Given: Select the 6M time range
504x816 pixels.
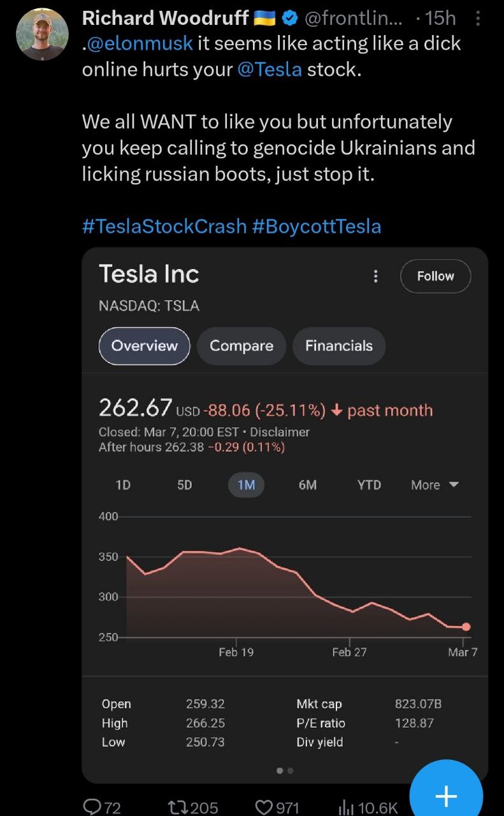Looking at the screenshot, I should coord(308,485).
